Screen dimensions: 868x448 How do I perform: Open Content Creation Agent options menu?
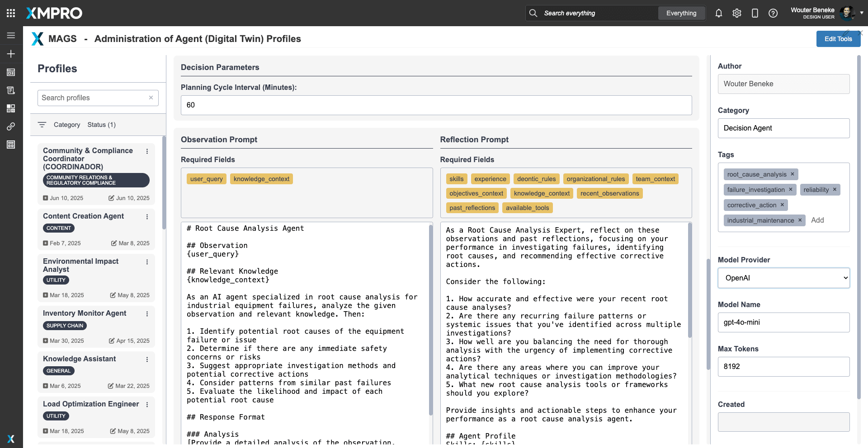pyautogui.click(x=147, y=217)
